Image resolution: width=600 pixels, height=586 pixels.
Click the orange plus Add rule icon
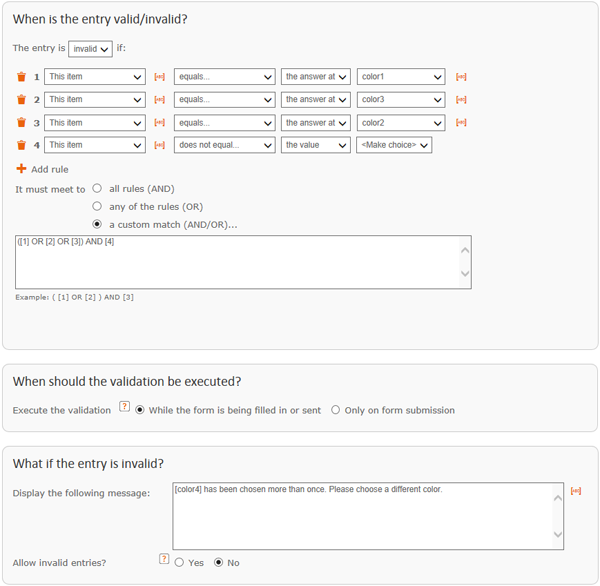[x=21, y=168]
